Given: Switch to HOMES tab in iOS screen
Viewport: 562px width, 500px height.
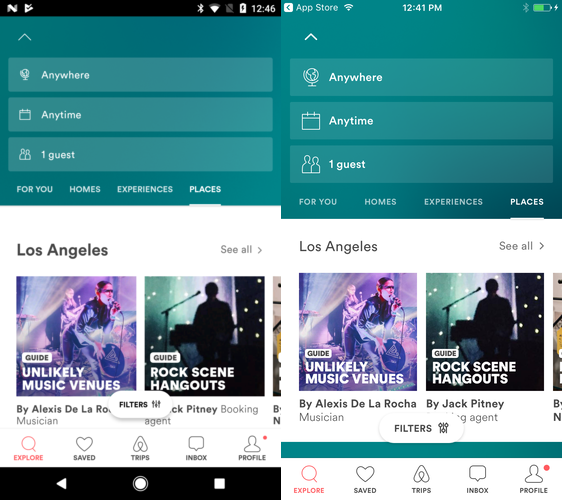Looking at the screenshot, I should (380, 202).
